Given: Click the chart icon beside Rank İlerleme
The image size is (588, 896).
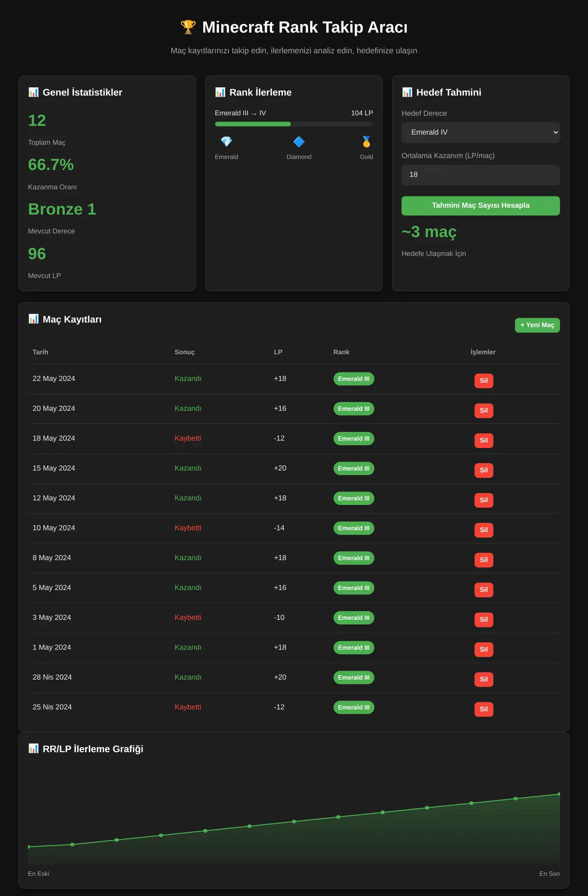Looking at the screenshot, I should click(x=220, y=92).
